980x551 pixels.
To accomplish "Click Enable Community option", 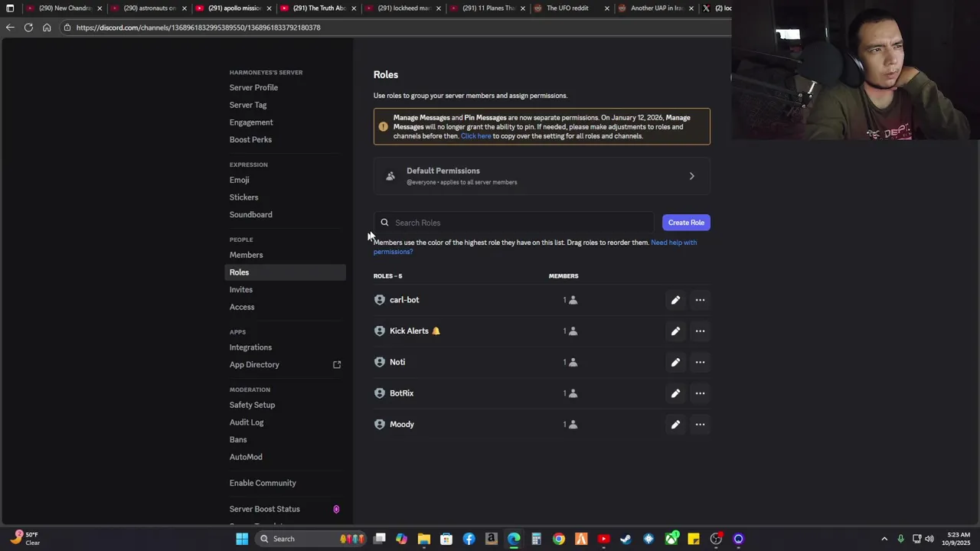I will (263, 483).
